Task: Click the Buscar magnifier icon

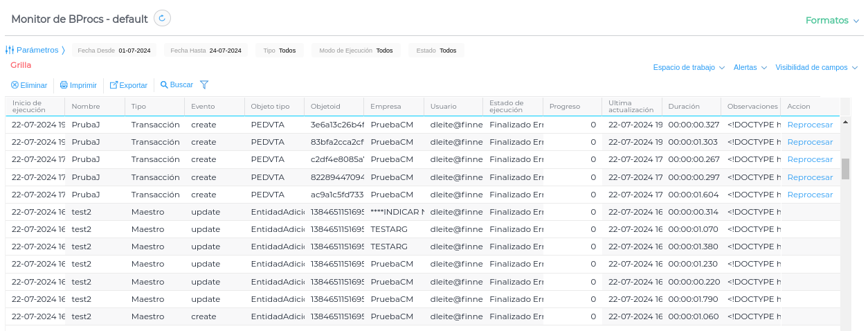Action: 164,84
